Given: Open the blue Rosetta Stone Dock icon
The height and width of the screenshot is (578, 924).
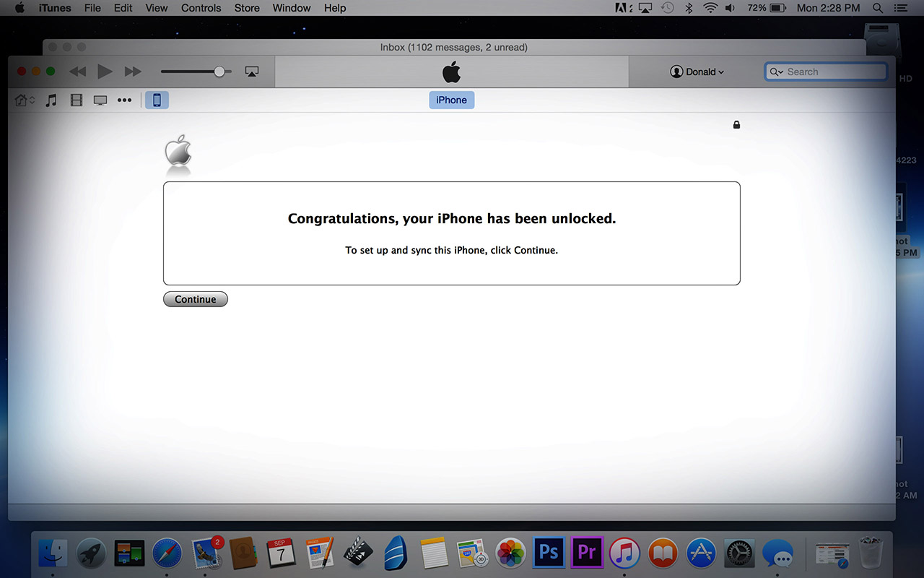Looking at the screenshot, I should 396,553.
